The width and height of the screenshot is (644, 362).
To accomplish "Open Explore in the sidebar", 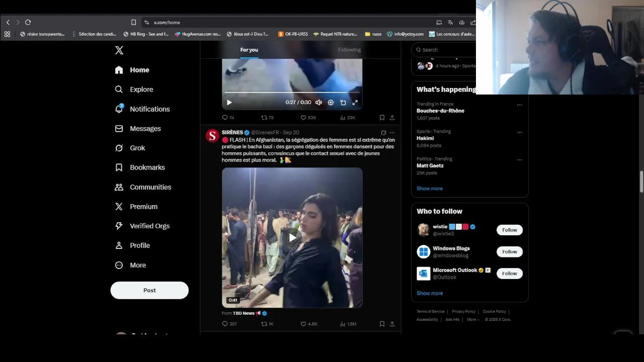I will point(134,89).
